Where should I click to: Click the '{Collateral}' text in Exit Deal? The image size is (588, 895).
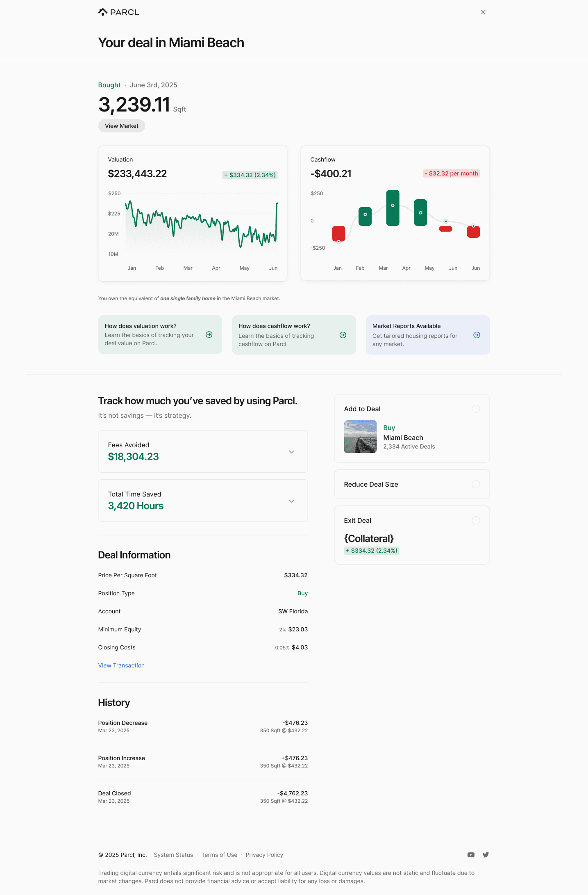pos(369,538)
